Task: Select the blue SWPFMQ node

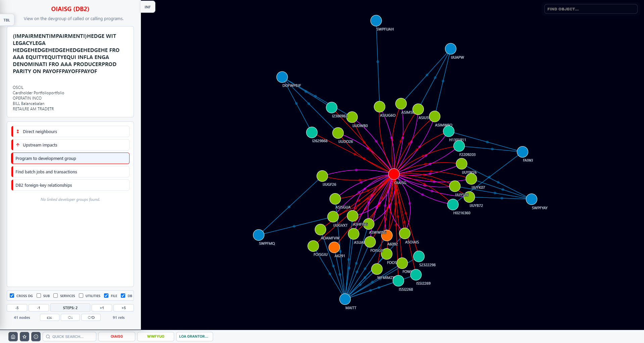Action: click(259, 235)
